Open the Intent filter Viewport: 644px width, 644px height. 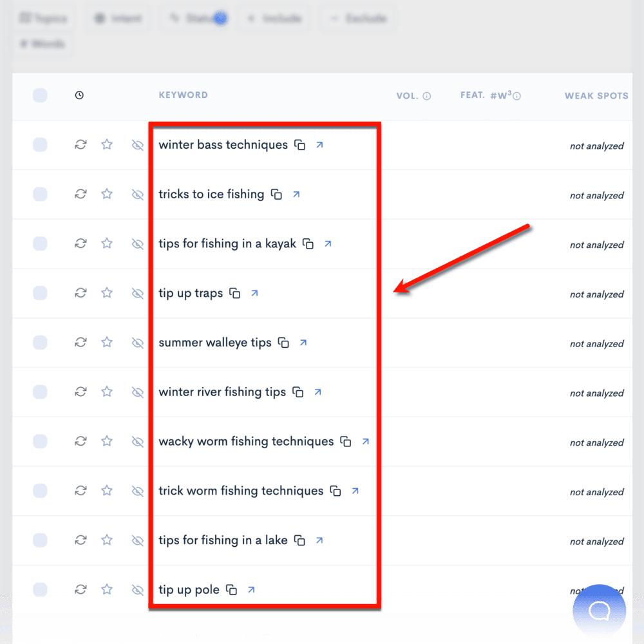(x=118, y=18)
